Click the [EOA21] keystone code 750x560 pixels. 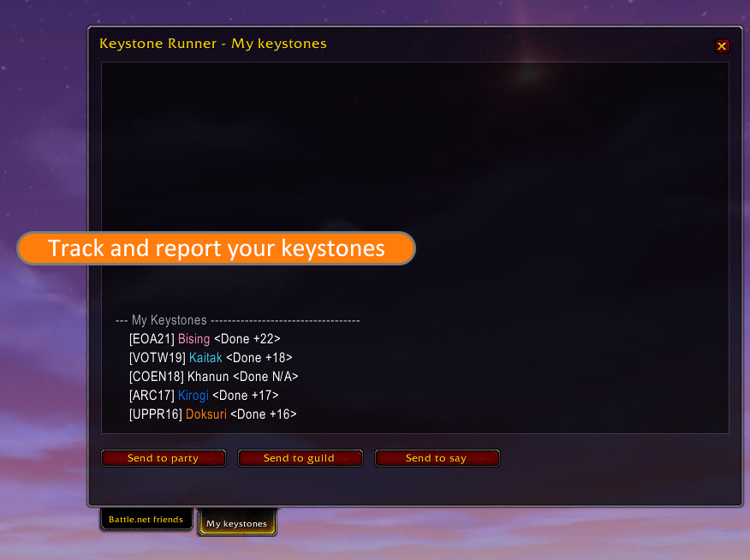[x=152, y=339]
